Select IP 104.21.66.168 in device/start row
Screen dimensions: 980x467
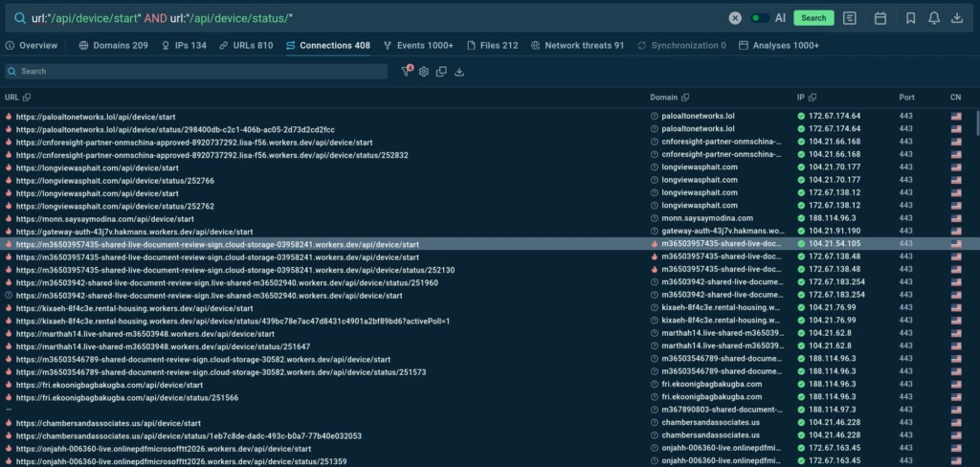point(835,142)
